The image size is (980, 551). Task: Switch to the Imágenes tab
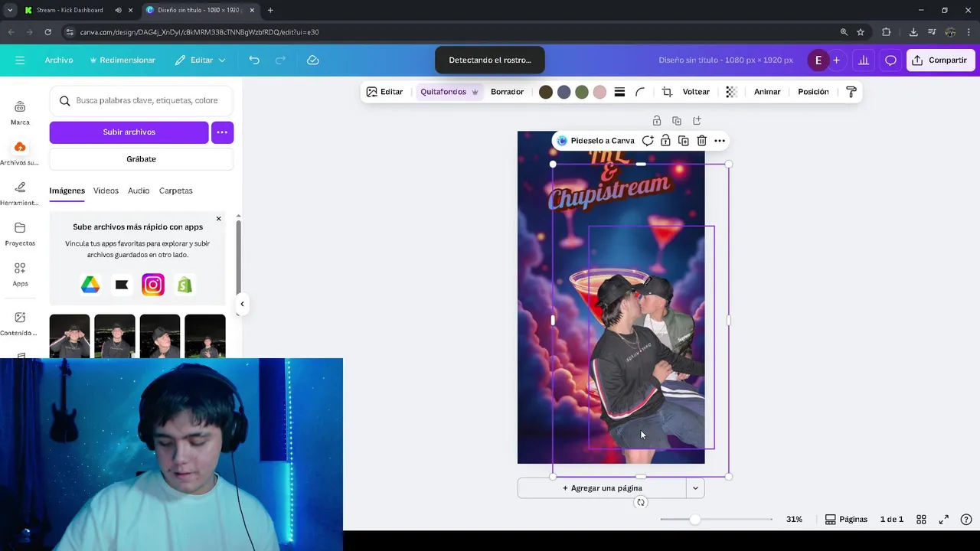[x=67, y=191]
